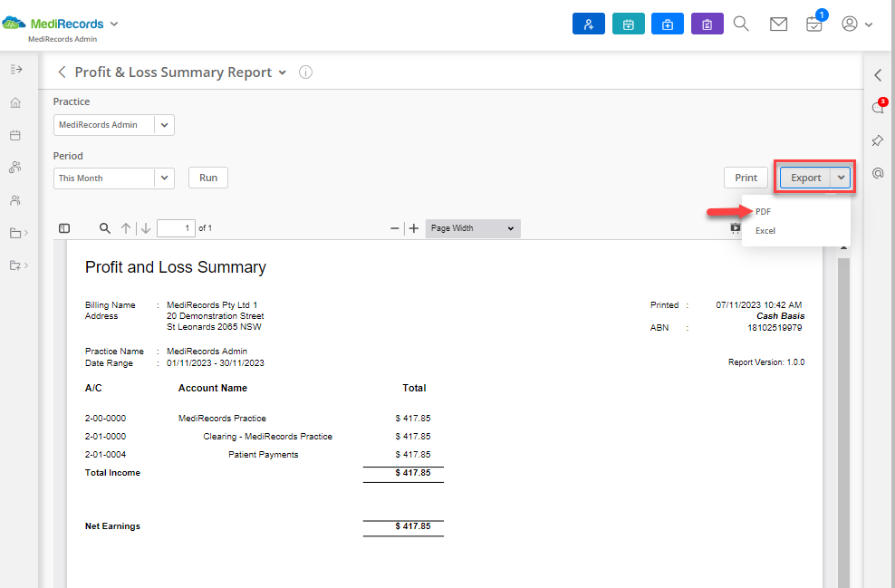Open the calendar icon in left sidebar

[x=15, y=135]
